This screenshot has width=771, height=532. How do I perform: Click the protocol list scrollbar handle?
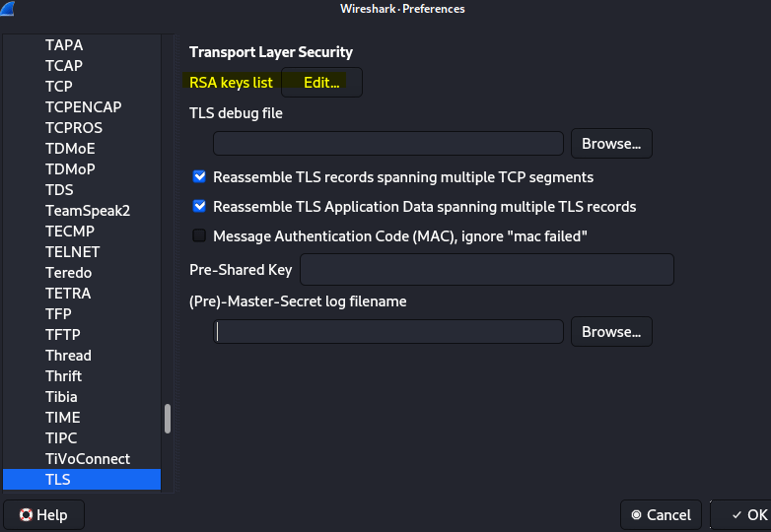point(168,419)
